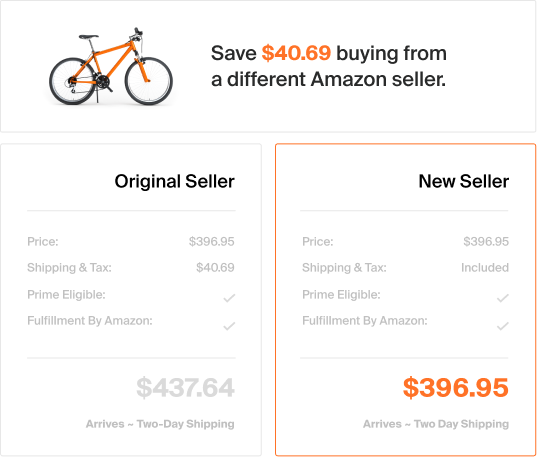Click New Seller's Included shipping value

(485, 268)
